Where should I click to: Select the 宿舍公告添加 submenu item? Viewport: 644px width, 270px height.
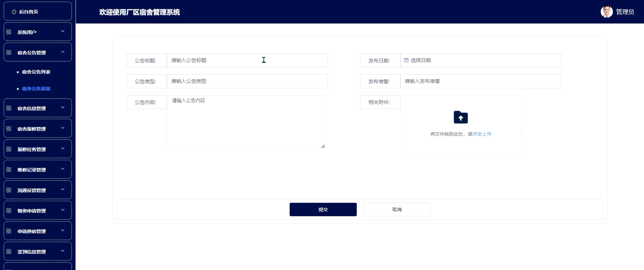pos(36,89)
